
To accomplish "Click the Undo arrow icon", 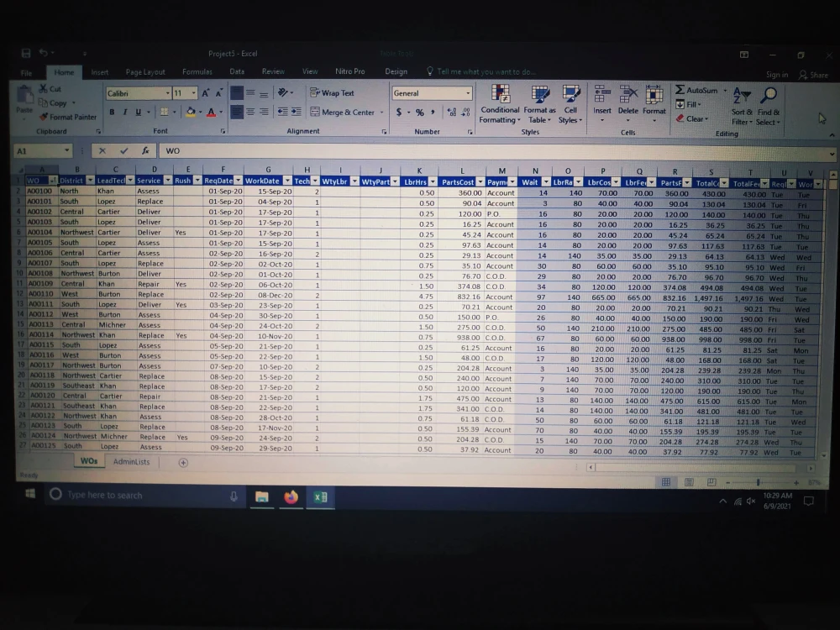I will pos(44,52).
